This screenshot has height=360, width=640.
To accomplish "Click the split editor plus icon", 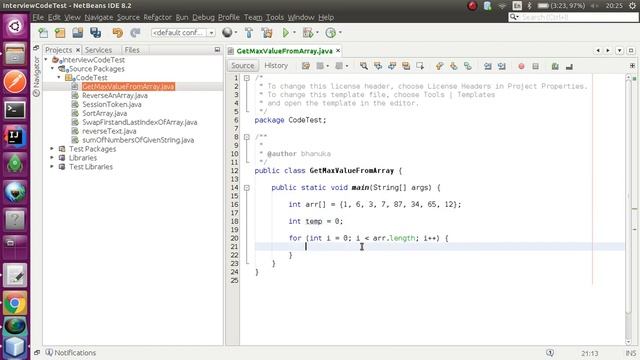I will (632, 66).
